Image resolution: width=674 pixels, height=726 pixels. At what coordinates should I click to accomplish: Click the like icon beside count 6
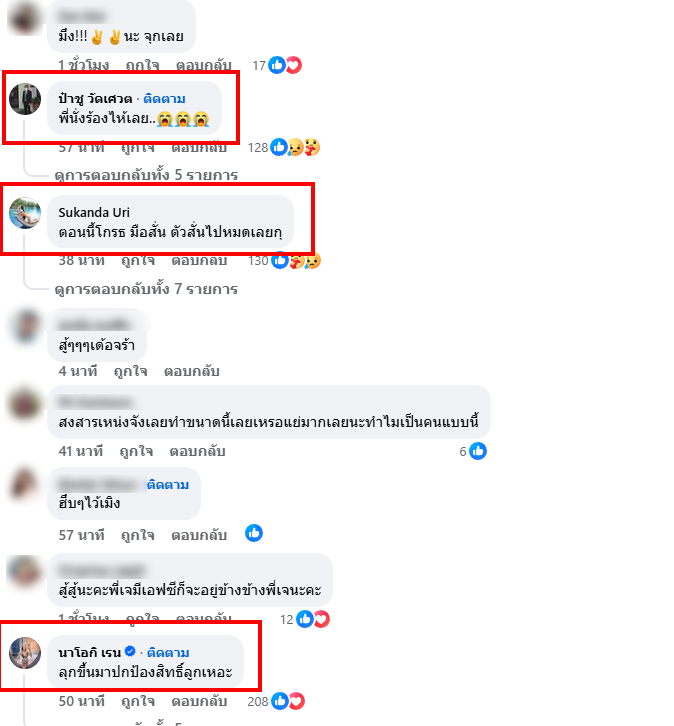click(x=478, y=451)
